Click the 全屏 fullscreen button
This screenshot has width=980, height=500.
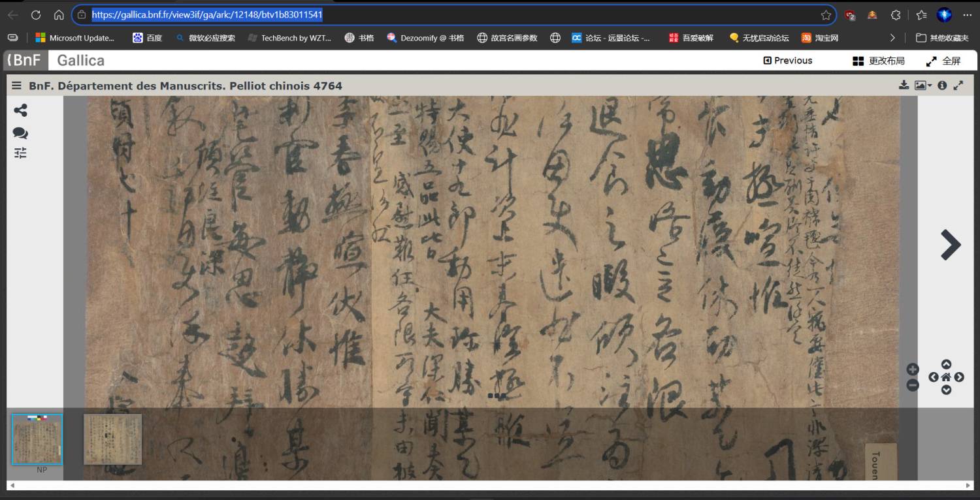[943, 61]
